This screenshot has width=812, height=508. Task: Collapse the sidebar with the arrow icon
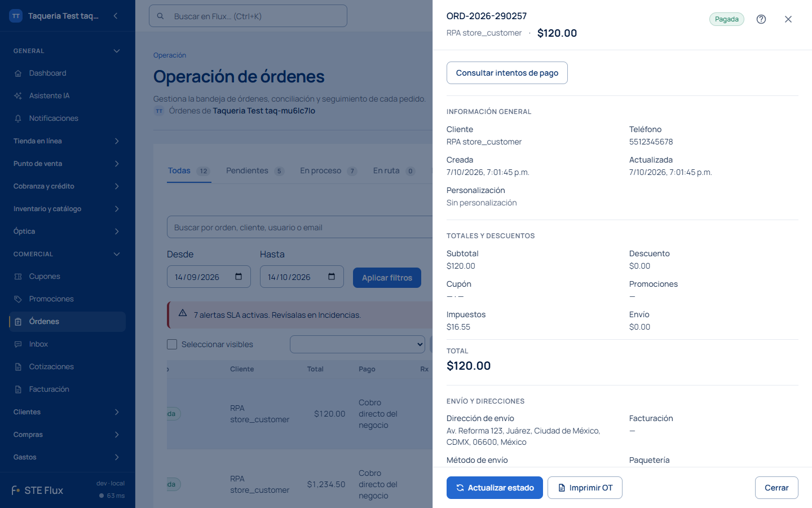pos(116,16)
